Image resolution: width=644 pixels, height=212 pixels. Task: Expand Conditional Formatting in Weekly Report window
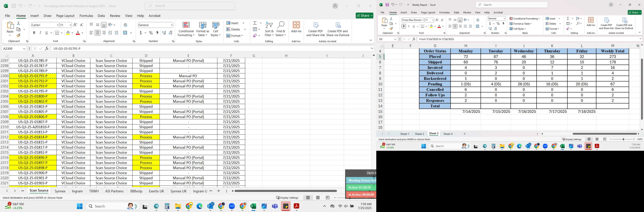tap(524, 18)
